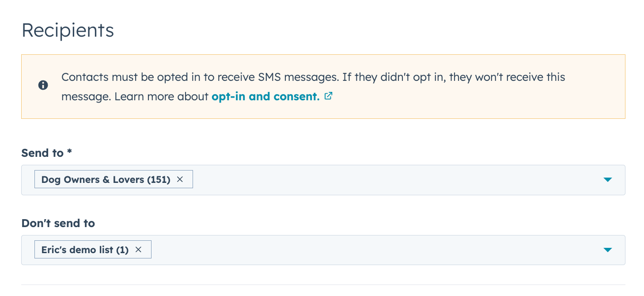Viewport: 644px width, 296px height.
Task: Click the open-in-new-window icon next to consent
Action: tap(328, 96)
